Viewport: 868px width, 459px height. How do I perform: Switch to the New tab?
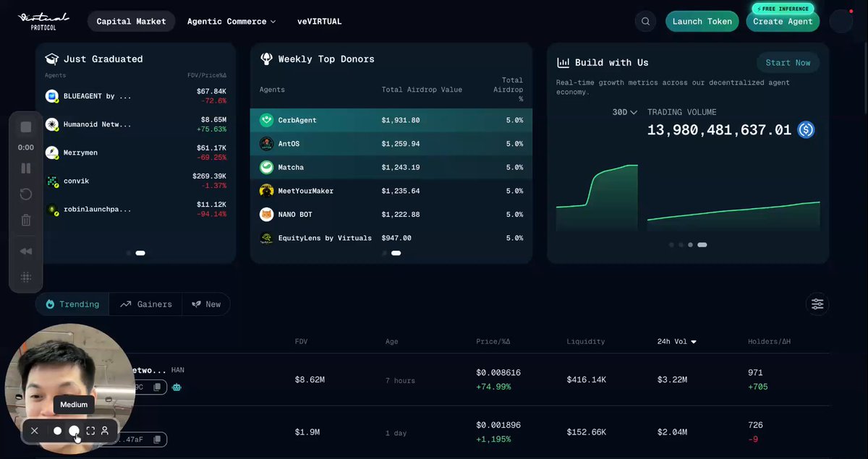(206, 304)
